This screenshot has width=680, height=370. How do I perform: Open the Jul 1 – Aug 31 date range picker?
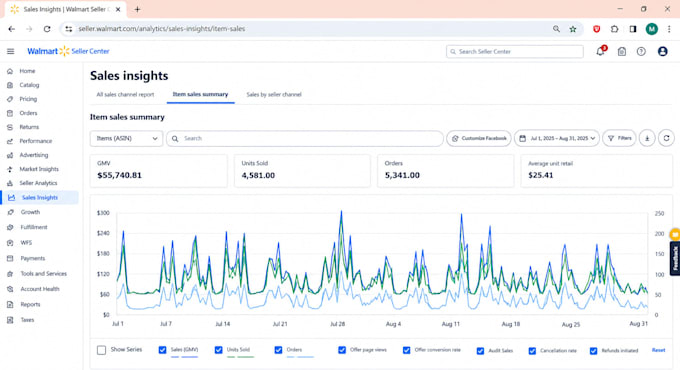click(x=557, y=138)
